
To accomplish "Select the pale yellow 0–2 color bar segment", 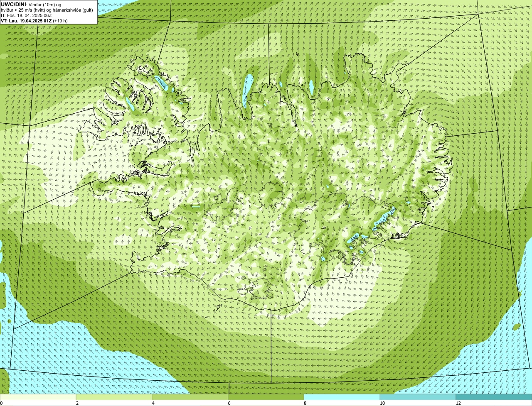I will click(x=38, y=397).
